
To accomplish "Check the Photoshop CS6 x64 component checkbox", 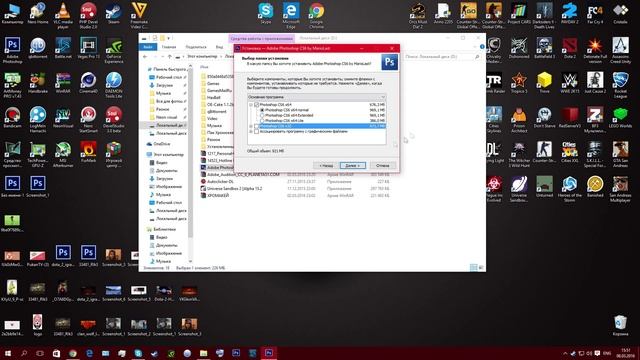I will [256, 105].
